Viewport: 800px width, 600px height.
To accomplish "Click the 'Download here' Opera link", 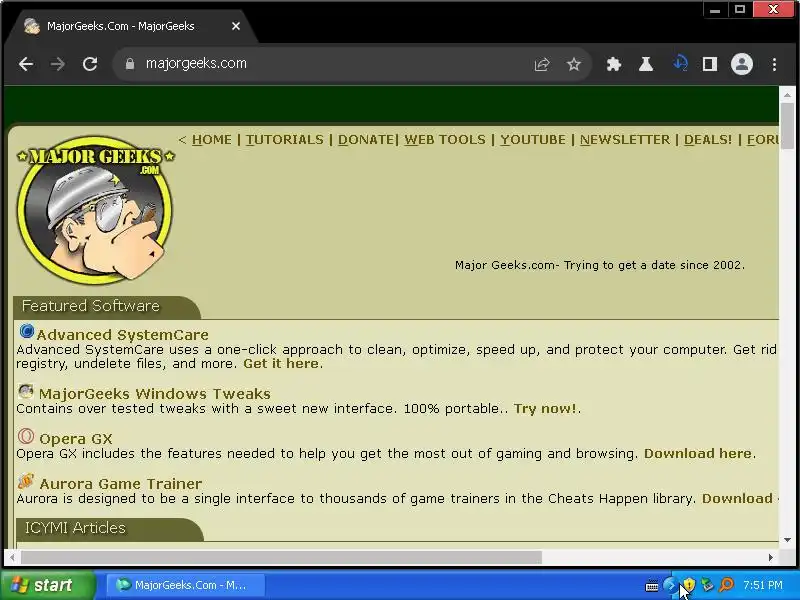I will tap(697, 454).
